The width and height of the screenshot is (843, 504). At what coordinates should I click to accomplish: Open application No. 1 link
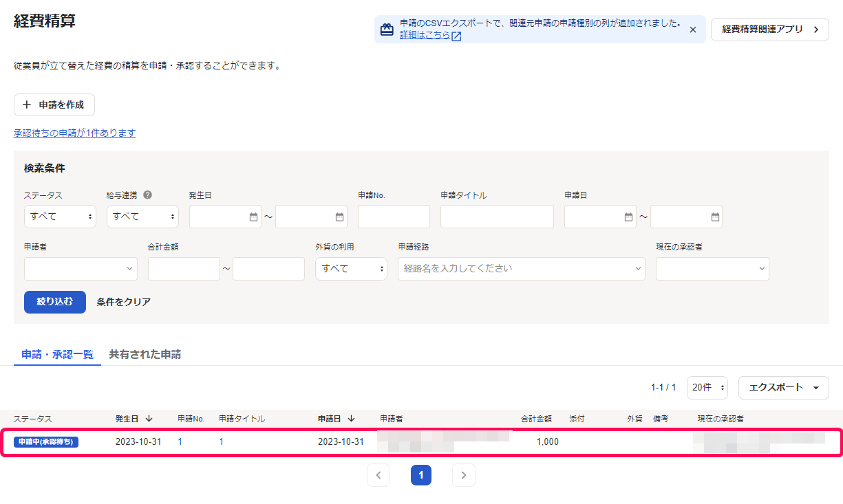click(180, 442)
